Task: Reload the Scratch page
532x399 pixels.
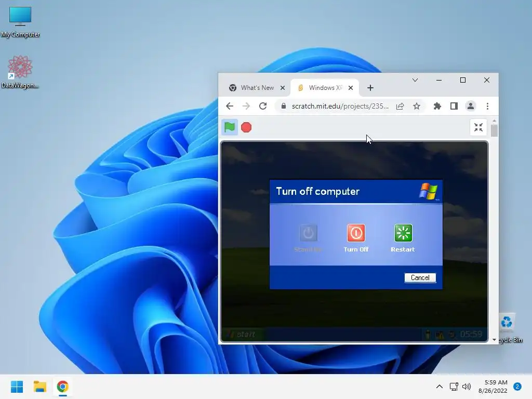Action: (x=263, y=106)
